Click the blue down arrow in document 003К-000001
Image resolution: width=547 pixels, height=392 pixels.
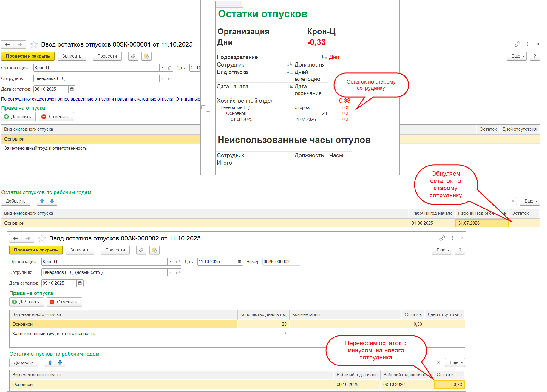point(52,201)
